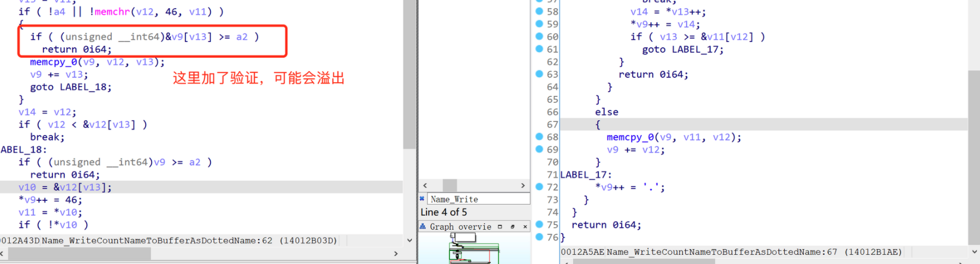980x264 pixels.
Task: Click breakpoint dot on line 69
Action: tap(539, 149)
